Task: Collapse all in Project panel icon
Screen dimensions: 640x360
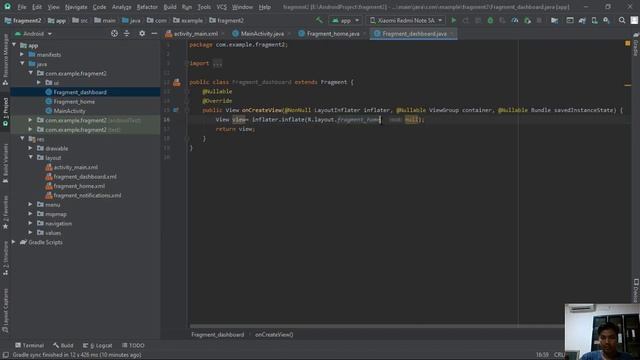Action: 127,33
